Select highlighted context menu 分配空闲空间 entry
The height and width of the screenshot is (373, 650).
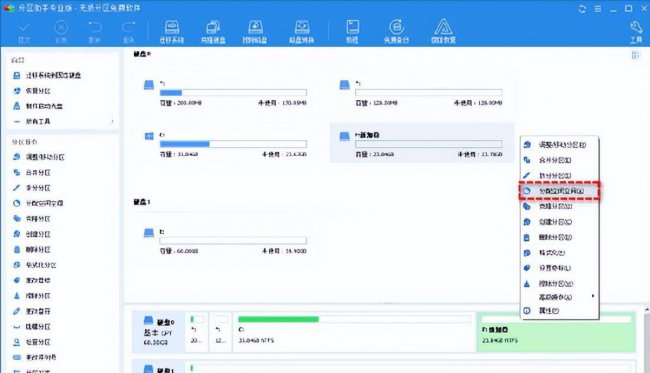coord(559,191)
